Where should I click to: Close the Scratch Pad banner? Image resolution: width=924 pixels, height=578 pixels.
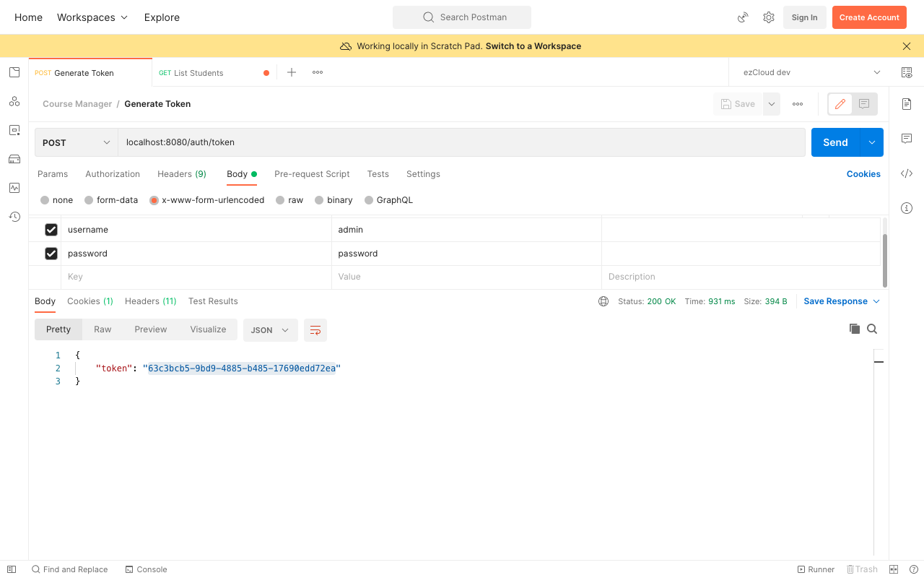point(907,46)
